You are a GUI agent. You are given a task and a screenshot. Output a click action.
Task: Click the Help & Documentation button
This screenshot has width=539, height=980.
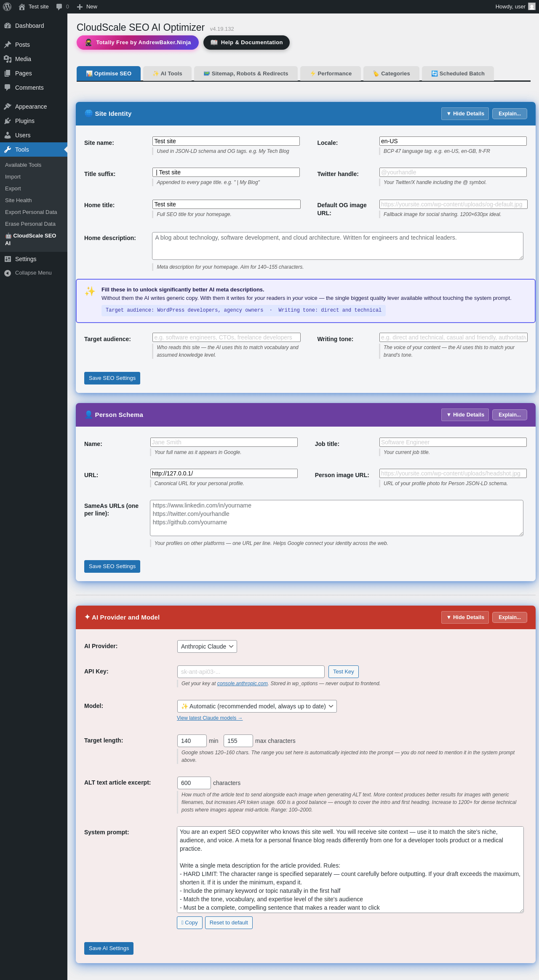coord(246,43)
